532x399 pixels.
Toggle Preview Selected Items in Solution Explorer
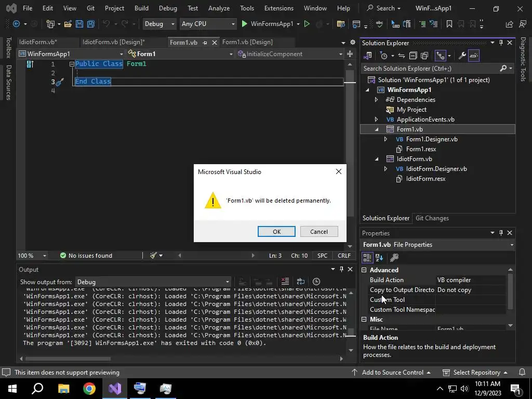(474, 56)
